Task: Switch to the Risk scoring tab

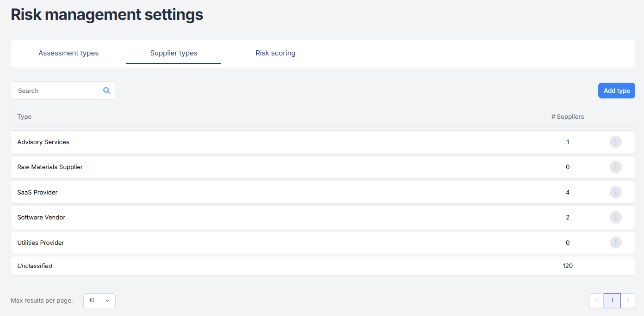Action: coord(275,53)
